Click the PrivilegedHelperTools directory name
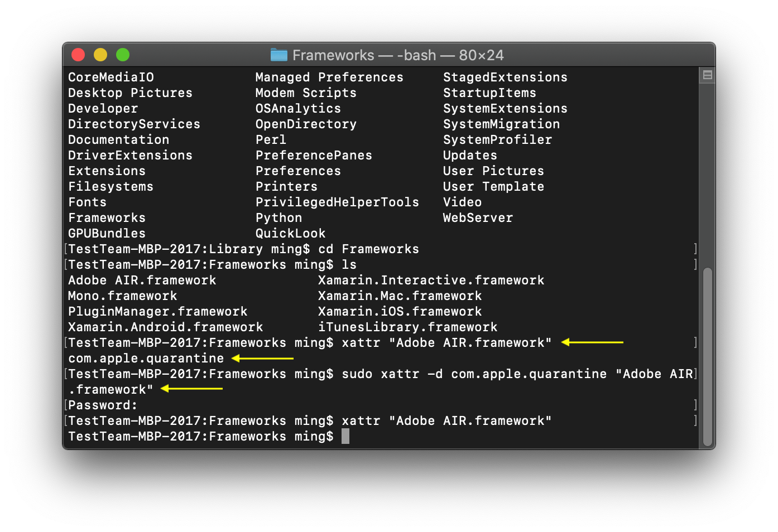The image size is (778, 532). [337, 202]
